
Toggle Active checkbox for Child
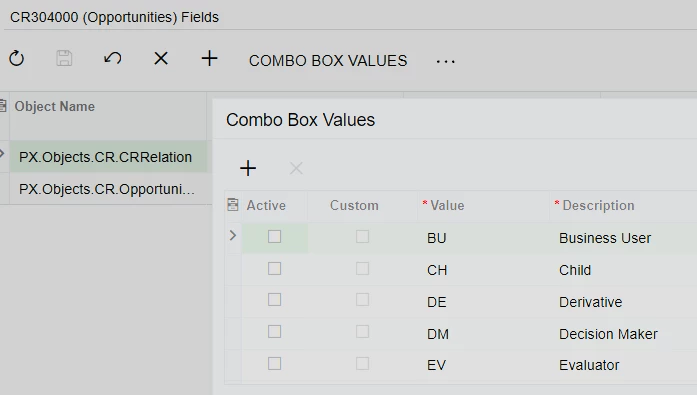(x=274, y=268)
